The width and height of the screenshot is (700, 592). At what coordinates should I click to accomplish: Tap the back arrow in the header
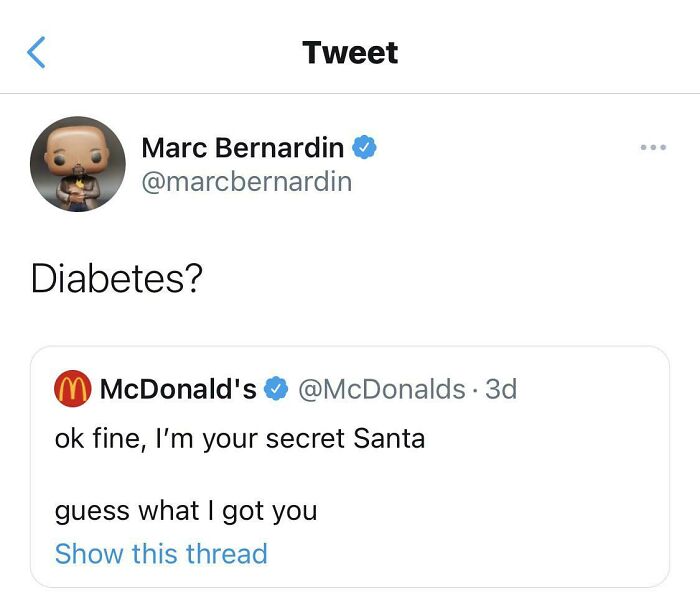coord(37,52)
